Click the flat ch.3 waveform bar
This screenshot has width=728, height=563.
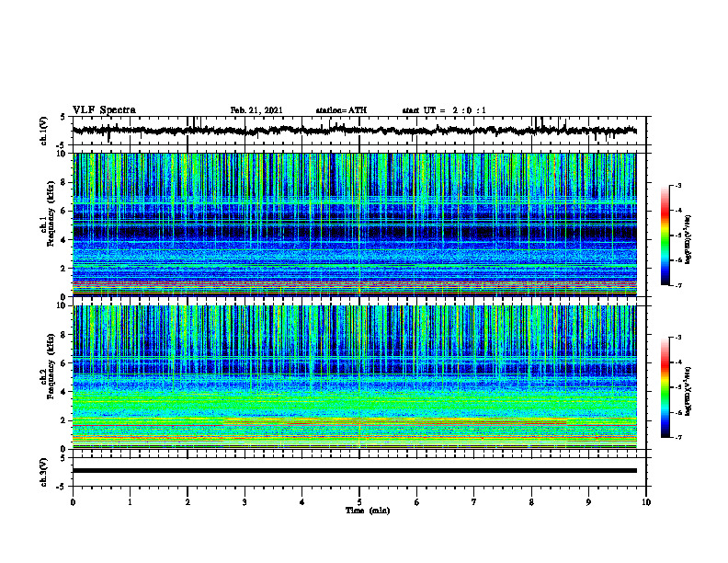coord(354,471)
